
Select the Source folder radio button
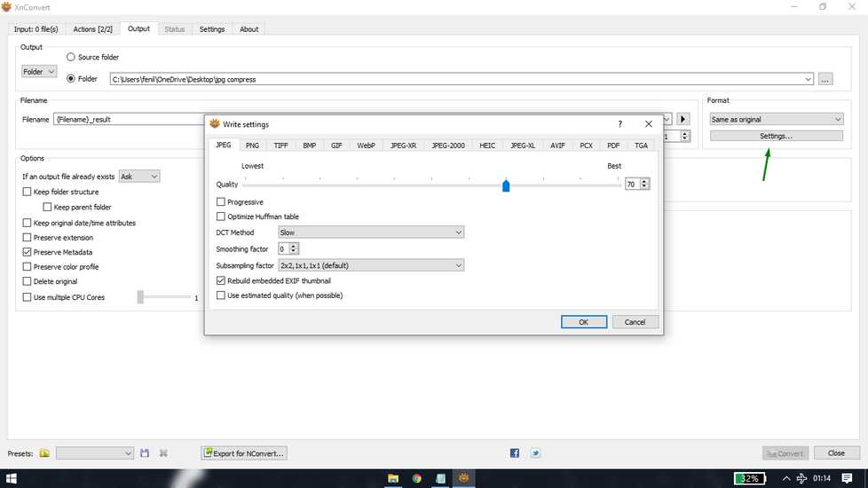click(x=71, y=57)
